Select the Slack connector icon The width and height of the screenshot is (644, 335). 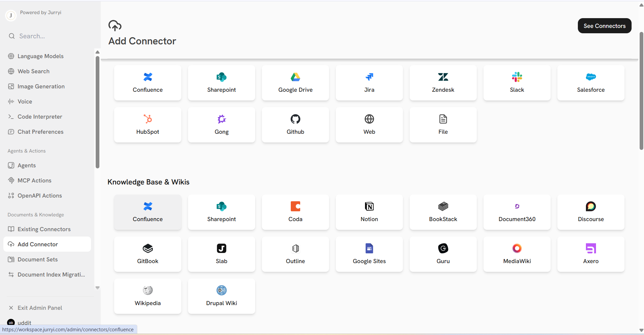tap(517, 77)
